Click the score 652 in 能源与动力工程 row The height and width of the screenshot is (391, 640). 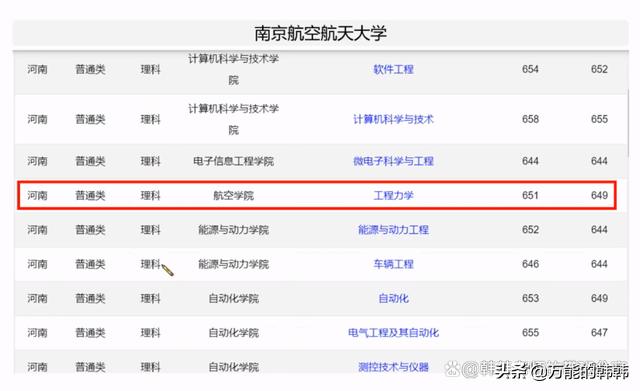530,230
